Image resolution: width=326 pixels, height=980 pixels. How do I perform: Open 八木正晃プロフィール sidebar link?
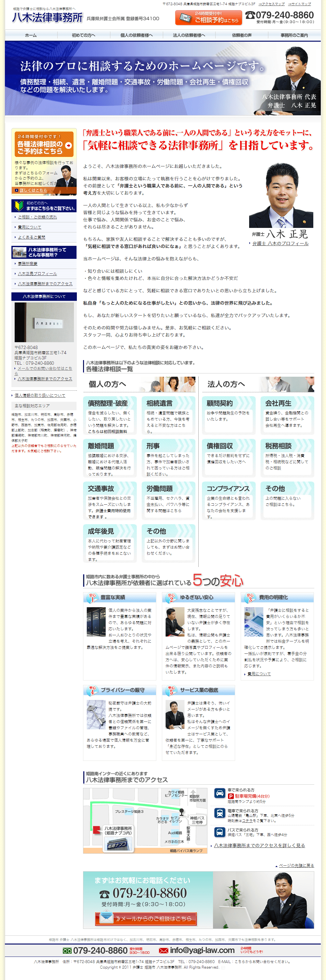pos(37,273)
